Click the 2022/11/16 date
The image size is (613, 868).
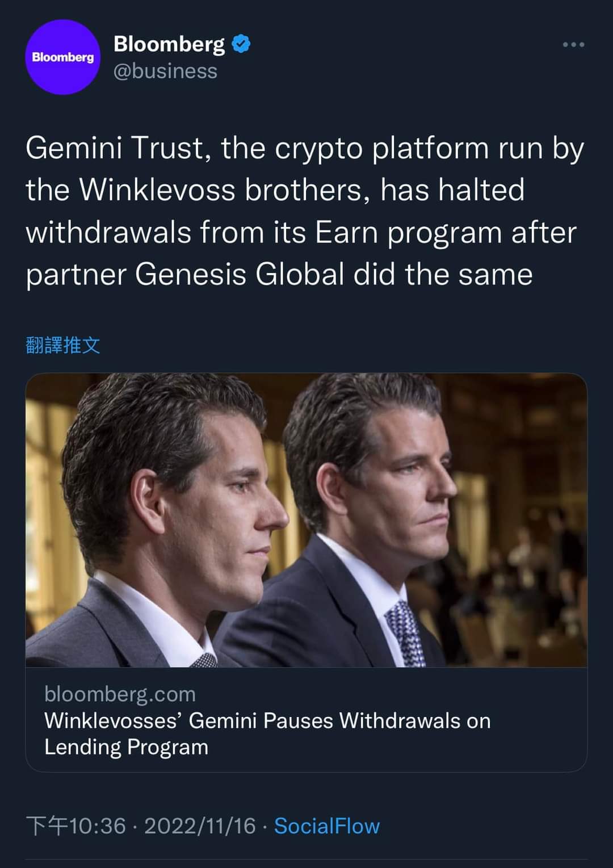pos(200,826)
